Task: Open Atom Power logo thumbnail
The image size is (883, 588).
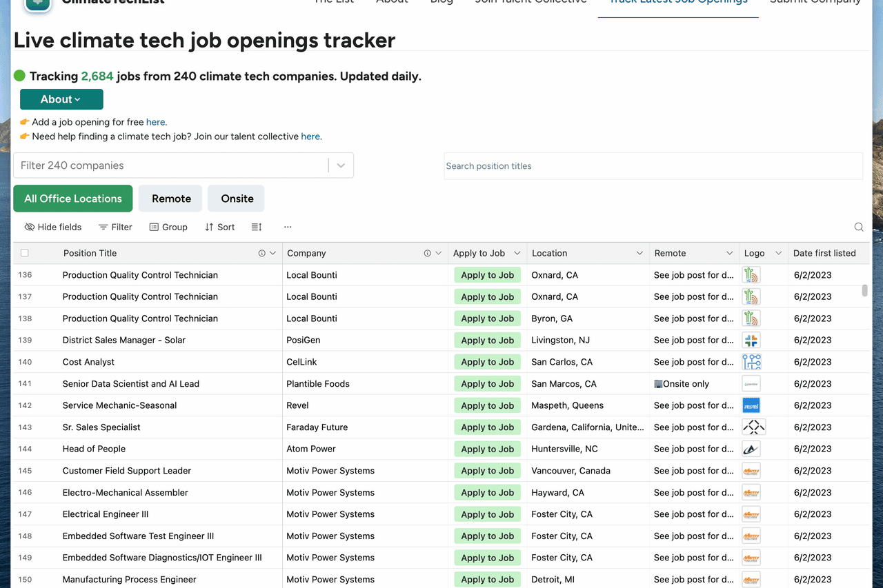Action: 751,449
